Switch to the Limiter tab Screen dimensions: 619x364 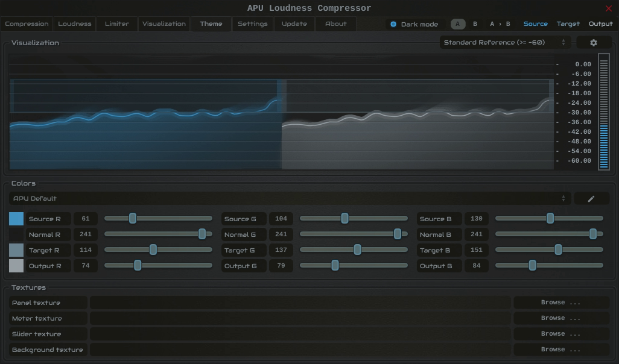[x=117, y=24]
